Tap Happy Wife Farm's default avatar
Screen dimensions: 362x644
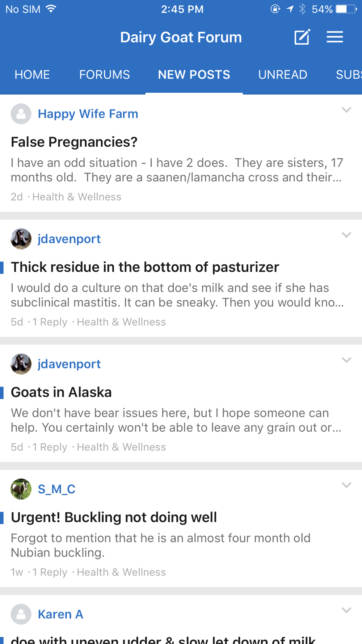21,114
